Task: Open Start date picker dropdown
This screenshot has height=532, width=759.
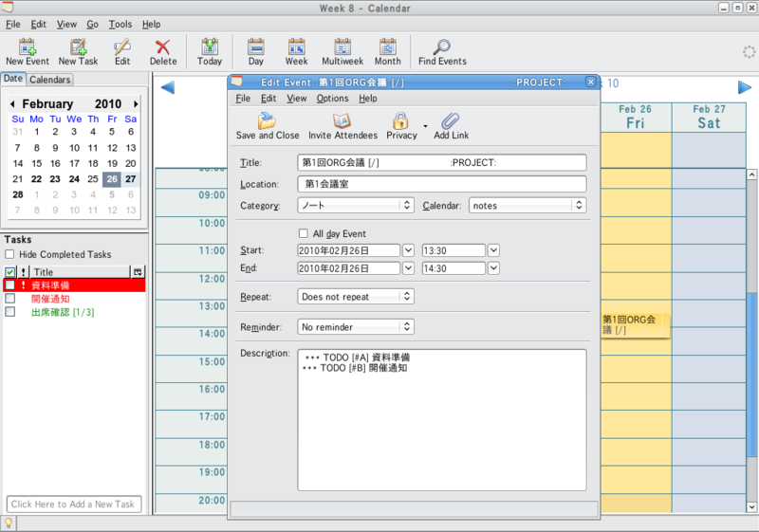Action: coord(409,250)
